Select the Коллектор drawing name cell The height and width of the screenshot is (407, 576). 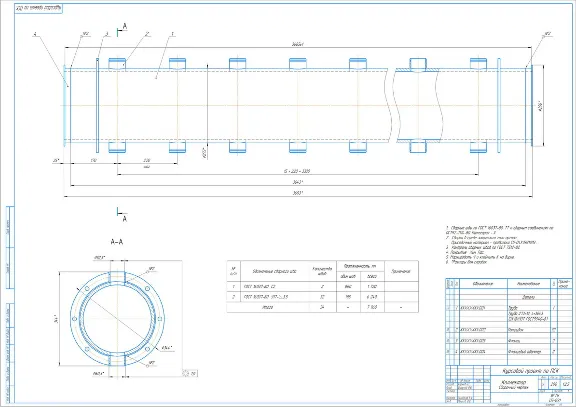point(514,385)
